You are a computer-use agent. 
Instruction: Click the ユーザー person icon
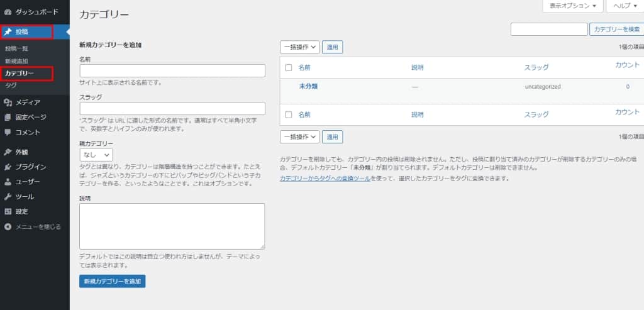tap(8, 182)
